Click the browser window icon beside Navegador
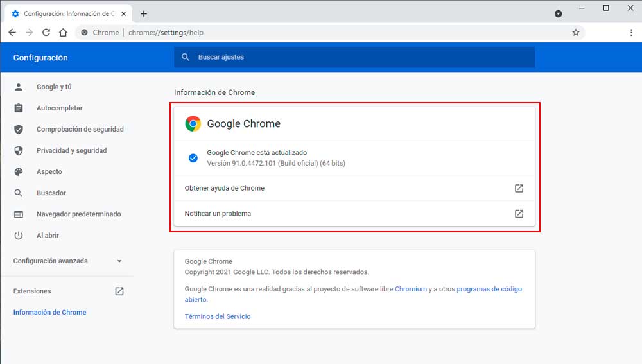The height and width of the screenshot is (364, 642). coord(19,214)
